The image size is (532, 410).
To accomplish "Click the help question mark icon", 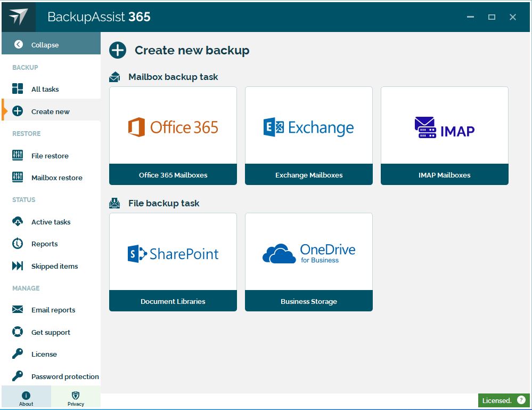I will 521,400.
